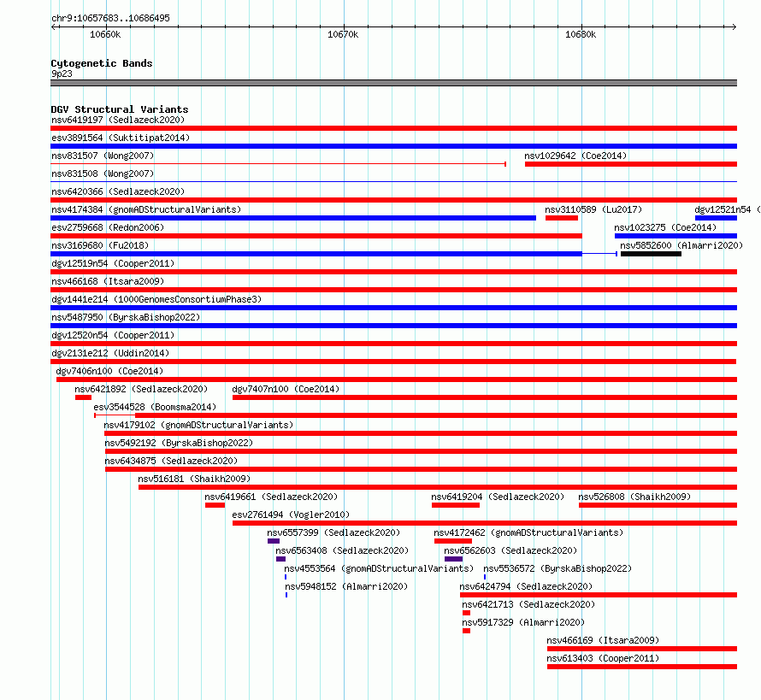The image size is (761, 700).
Task: Click the chr9:10657683..10686495 region label
Action: [110, 18]
